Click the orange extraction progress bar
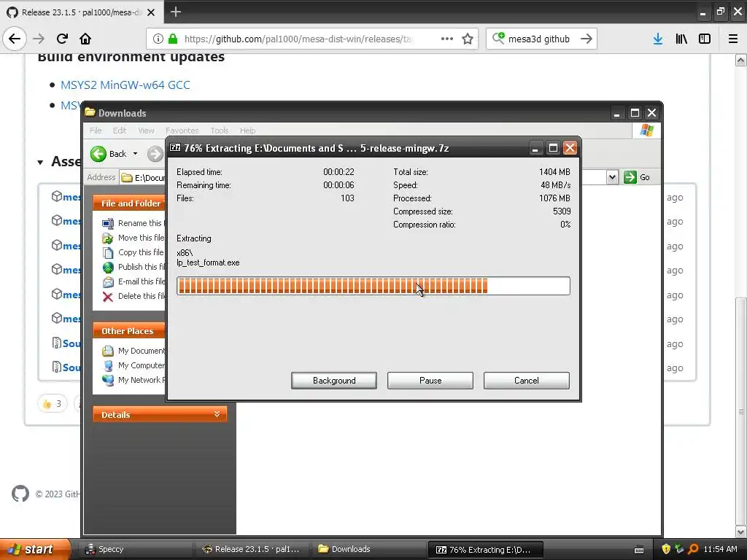 (x=373, y=286)
